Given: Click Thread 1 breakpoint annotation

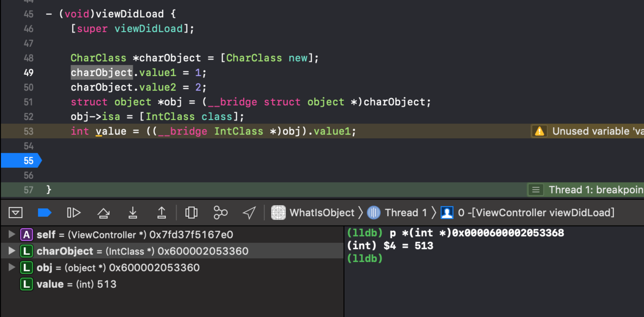Looking at the screenshot, I should coord(586,190).
